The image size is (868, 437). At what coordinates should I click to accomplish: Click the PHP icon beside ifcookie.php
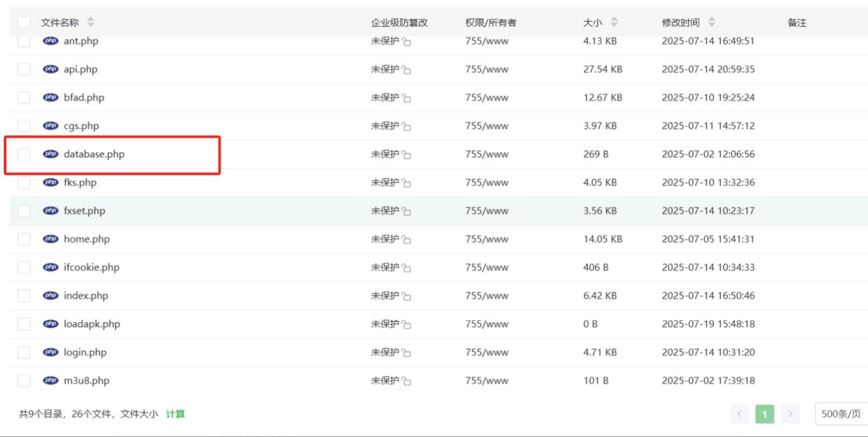tap(50, 268)
